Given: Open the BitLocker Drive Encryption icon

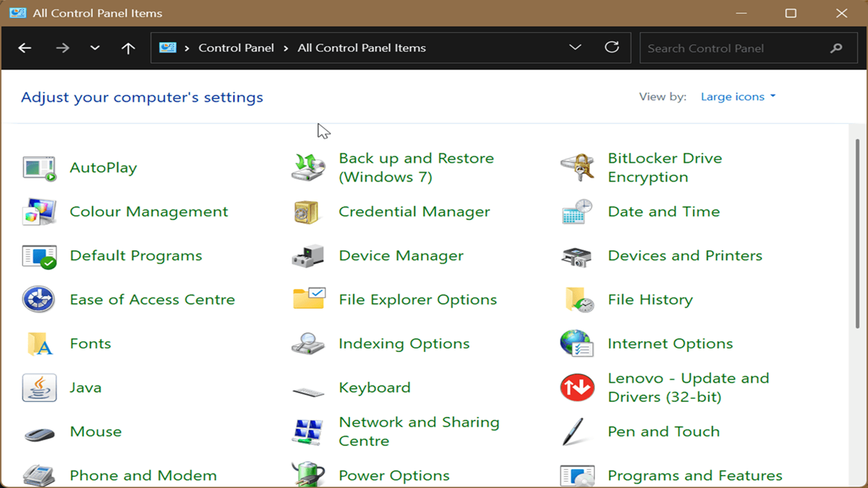Looking at the screenshot, I should pos(577,168).
